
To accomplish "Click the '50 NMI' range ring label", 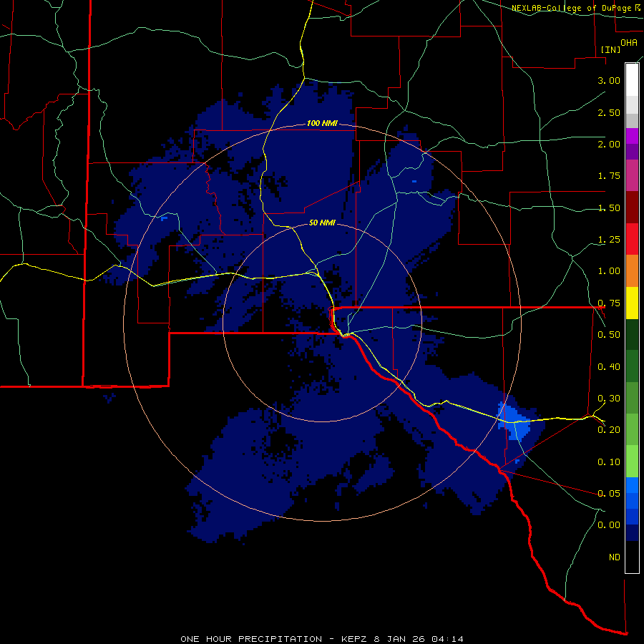I will point(322,223).
